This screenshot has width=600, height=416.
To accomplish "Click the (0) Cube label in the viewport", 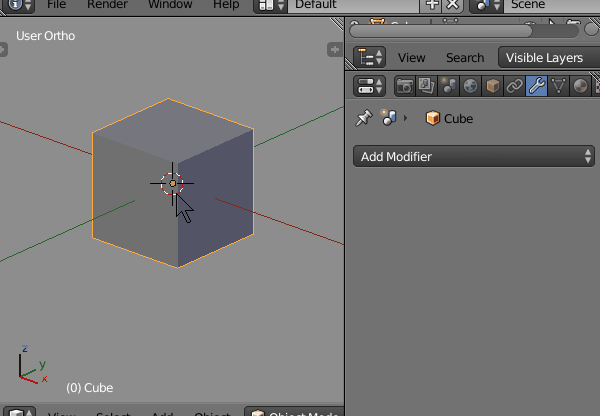I will (x=90, y=388).
